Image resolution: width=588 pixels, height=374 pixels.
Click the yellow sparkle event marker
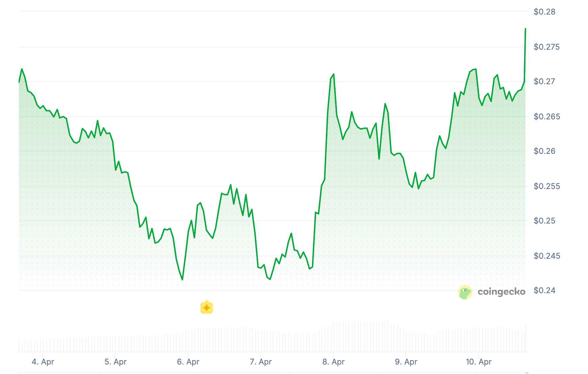(x=206, y=307)
